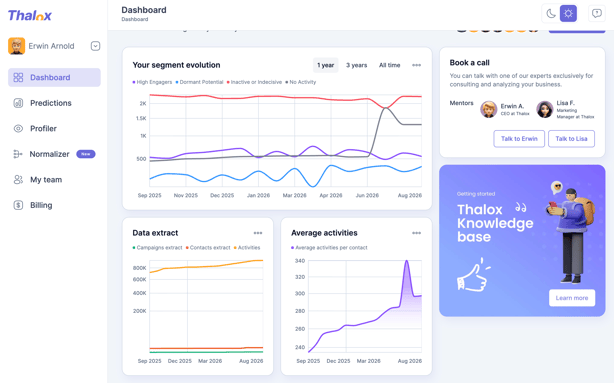Image resolution: width=614 pixels, height=383 pixels.
Task: Toggle Inactive or Indecisive legend series
Action: 254,82
